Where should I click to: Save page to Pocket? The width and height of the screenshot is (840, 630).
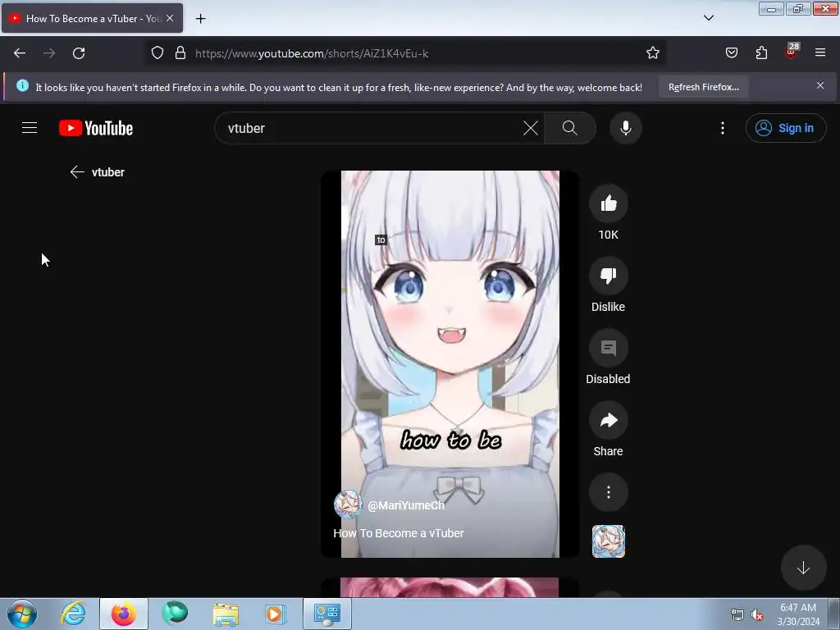pyautogui.click(x=731, y=53)
